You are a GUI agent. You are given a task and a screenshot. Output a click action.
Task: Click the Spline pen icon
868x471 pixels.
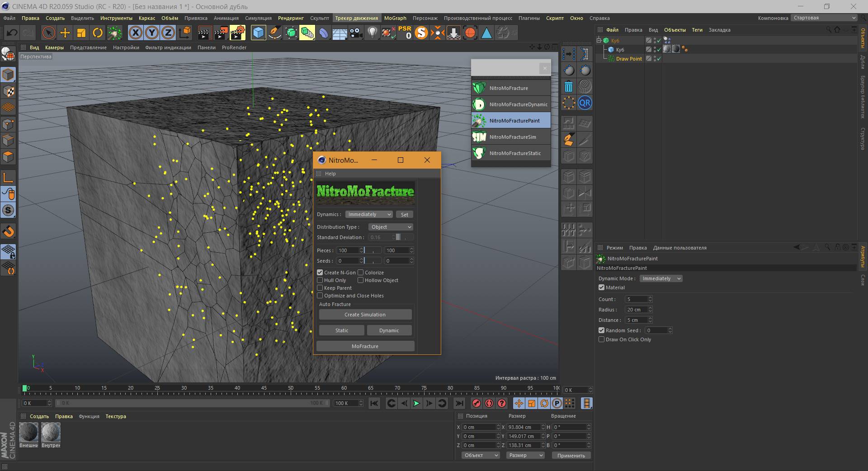click(x=275, y=33)
